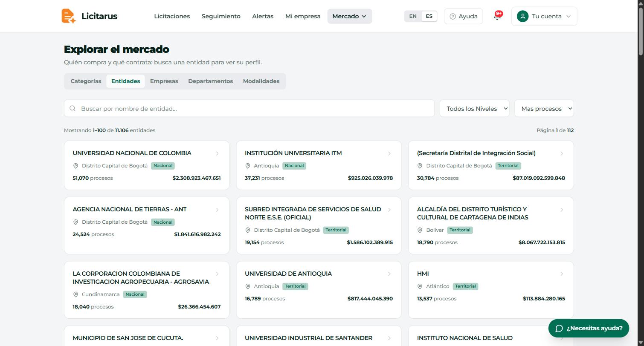644x346 pixels.
Task: Click Licitarus brand name text
Action: (x=99, y=16)
